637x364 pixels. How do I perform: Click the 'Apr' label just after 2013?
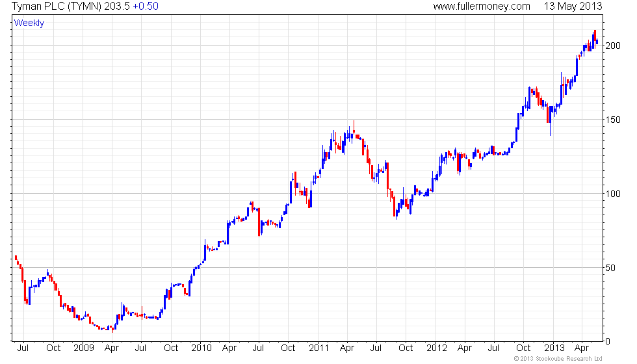582,348
